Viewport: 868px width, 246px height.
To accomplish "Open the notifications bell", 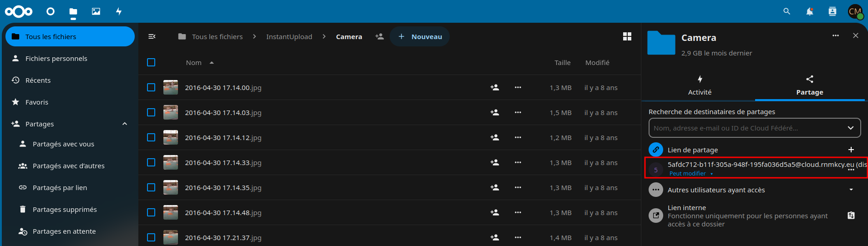I will pos(809,11).
